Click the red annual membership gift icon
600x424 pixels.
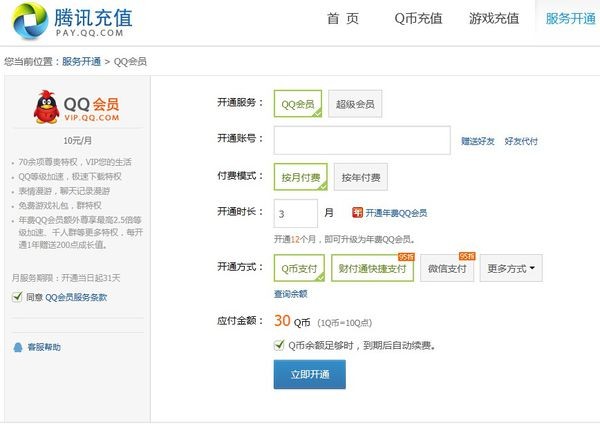357,213
